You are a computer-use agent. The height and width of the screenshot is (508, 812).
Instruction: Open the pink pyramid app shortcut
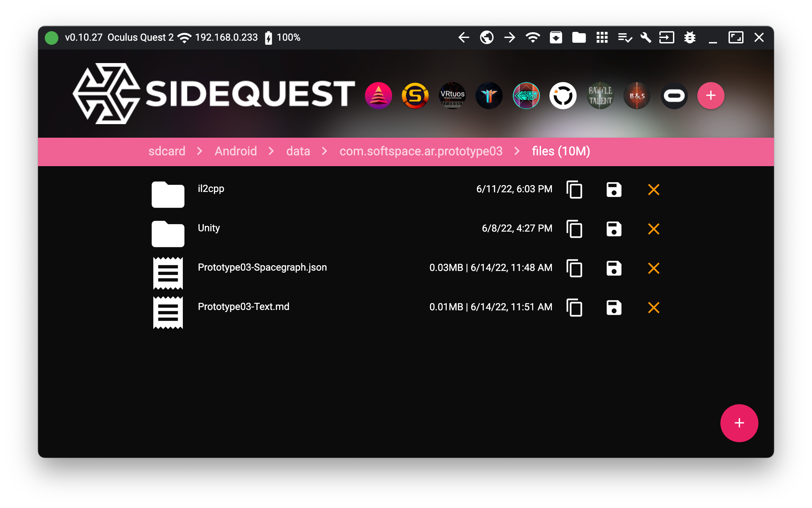click(378, 96)
